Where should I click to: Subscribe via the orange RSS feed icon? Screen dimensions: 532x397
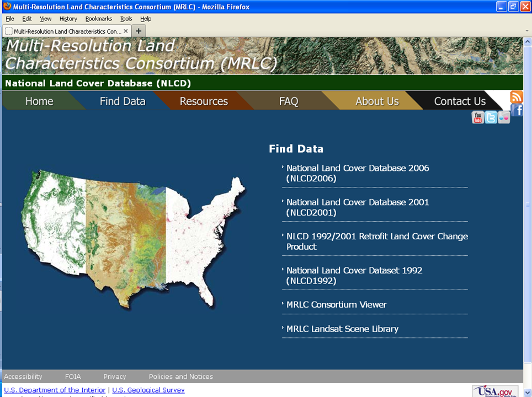click(517, 97)
